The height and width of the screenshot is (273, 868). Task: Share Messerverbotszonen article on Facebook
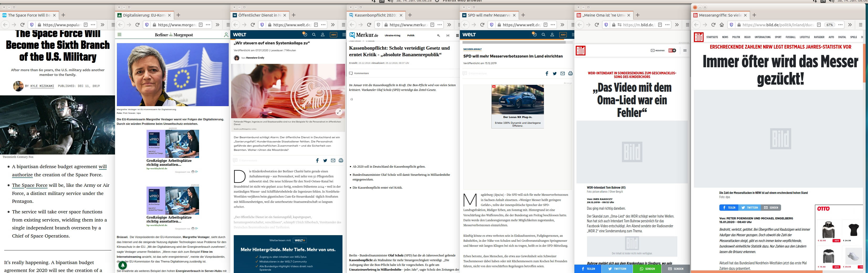pos(547,74)
